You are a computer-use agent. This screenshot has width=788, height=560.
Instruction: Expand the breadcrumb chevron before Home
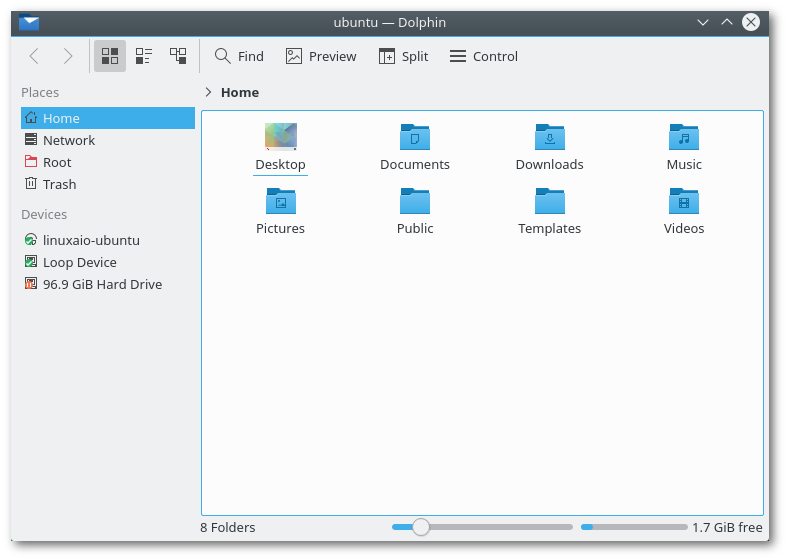tap(208, 92)
